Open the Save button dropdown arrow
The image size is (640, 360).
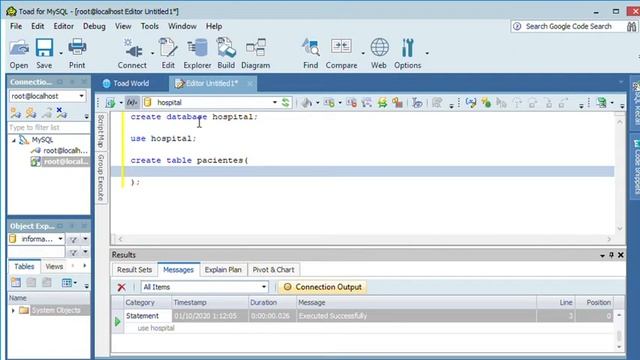coord(61,53)
